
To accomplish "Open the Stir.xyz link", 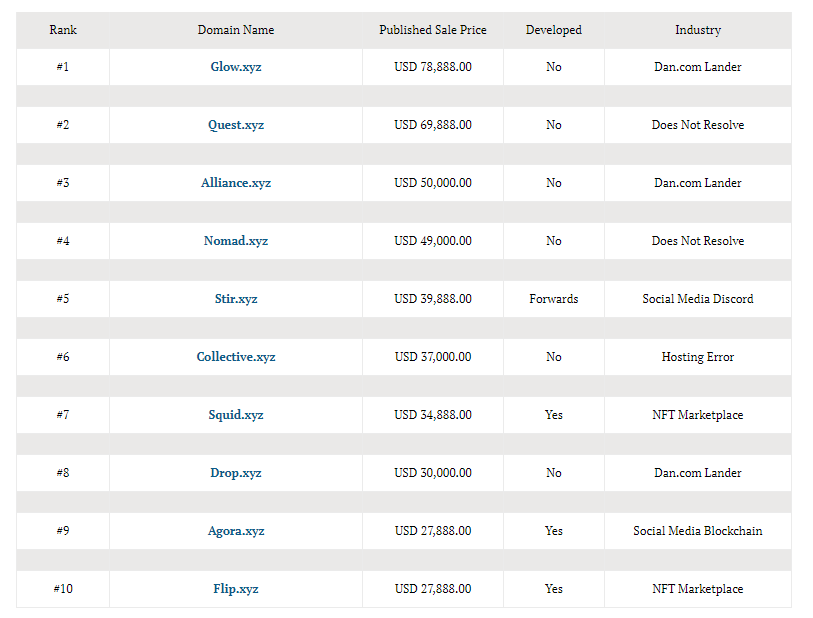I will (x=235, y=299).
